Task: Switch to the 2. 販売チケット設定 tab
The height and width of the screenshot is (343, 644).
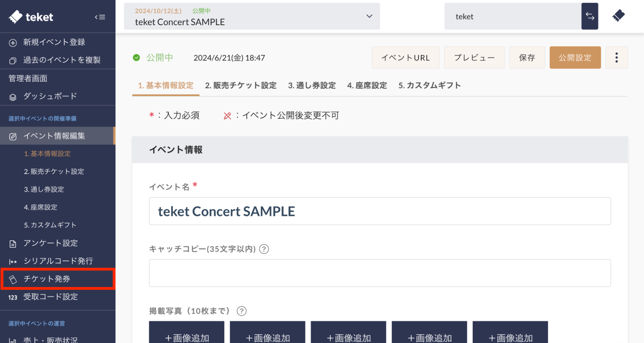Action: click(x=241, y=85)
